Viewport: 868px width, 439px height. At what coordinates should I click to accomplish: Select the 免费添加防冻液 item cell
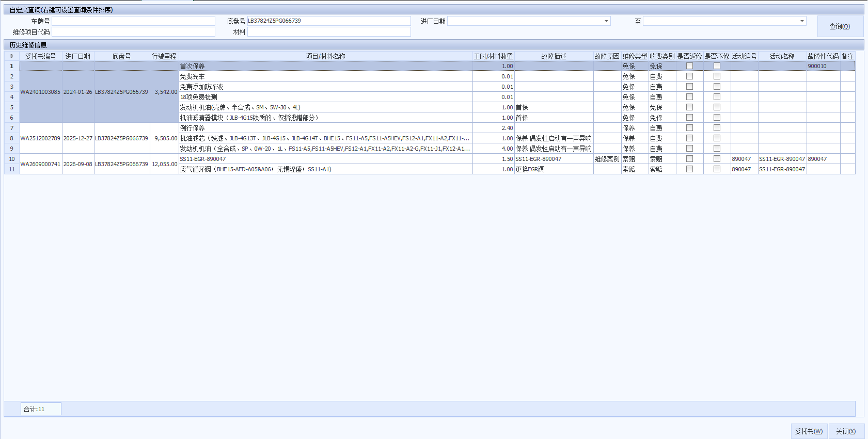click(325, 87)
